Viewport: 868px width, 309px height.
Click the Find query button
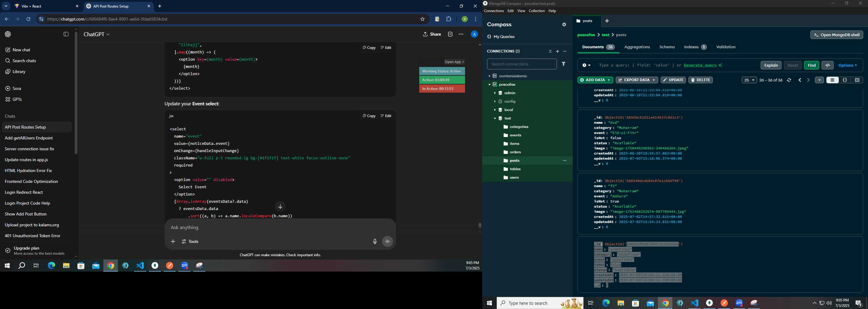pos(811,65)
